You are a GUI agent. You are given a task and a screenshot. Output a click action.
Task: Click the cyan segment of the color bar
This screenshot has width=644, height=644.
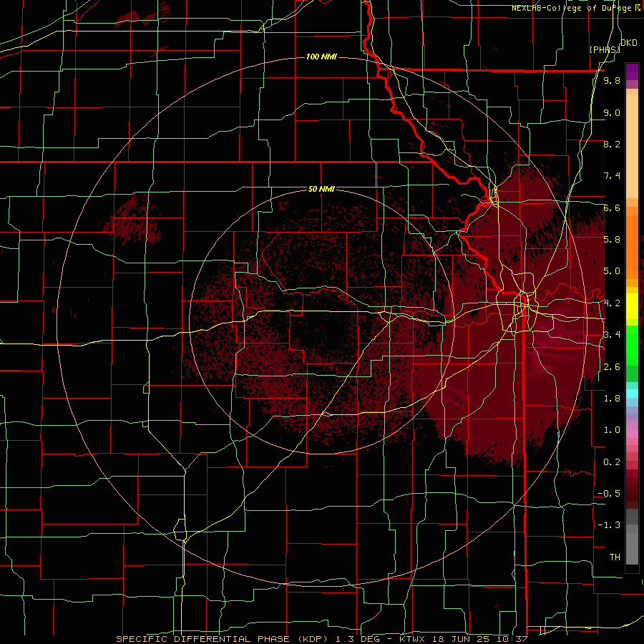(632, 394)
